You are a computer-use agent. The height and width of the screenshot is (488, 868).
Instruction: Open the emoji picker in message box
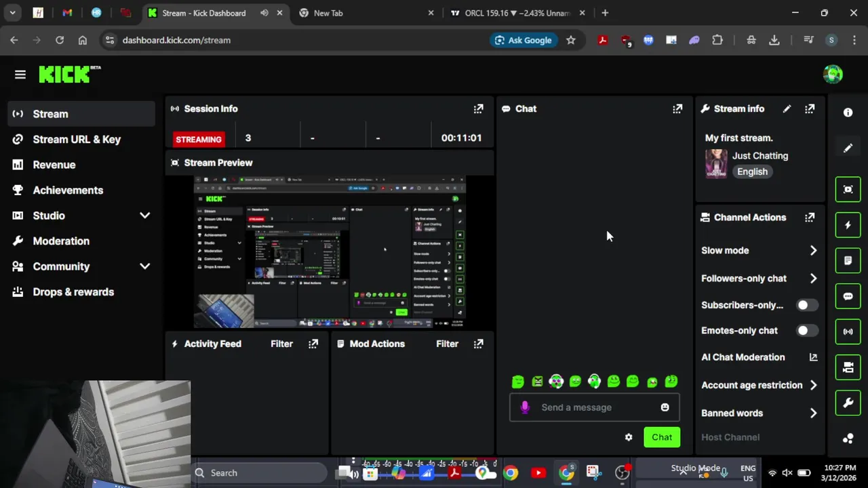pos(665,407)
